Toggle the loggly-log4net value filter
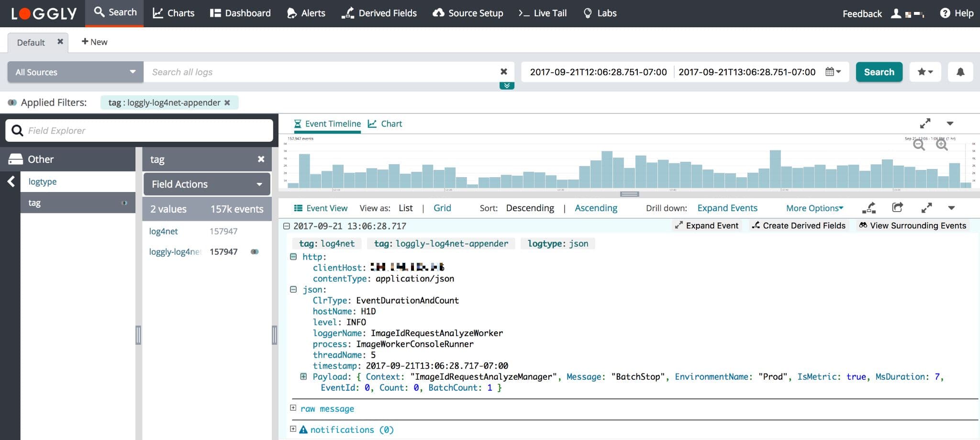This screenshot has width=980, height=440. (255, 252)
